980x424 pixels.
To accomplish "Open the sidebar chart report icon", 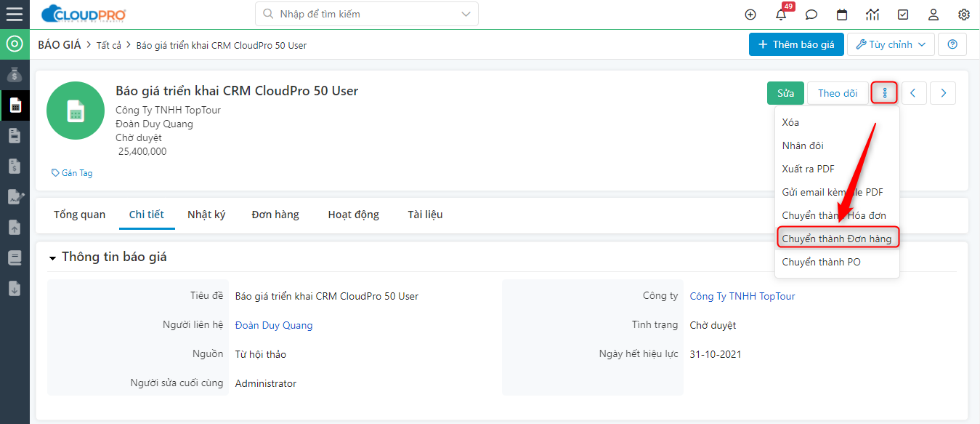I will [x=15, y=197].
